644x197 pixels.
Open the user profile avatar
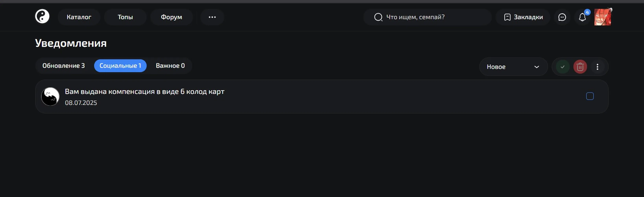point(602,17)
